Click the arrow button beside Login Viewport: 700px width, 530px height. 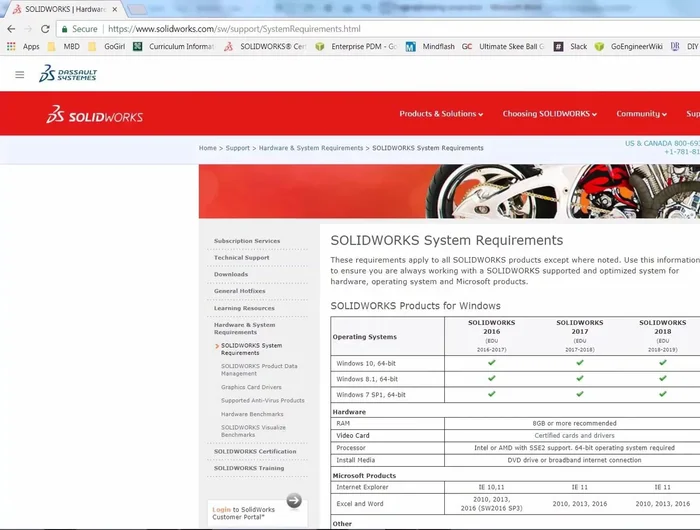coord(294,501)
